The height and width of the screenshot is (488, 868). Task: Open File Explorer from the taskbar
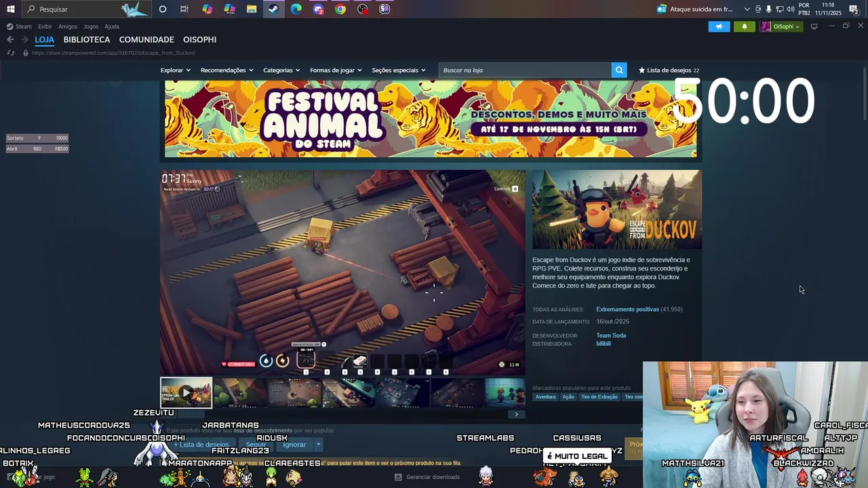[252, 9]
